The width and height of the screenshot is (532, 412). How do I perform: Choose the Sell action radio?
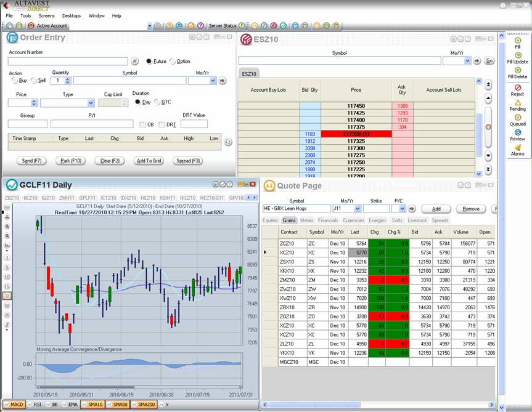tap(33, 80)
